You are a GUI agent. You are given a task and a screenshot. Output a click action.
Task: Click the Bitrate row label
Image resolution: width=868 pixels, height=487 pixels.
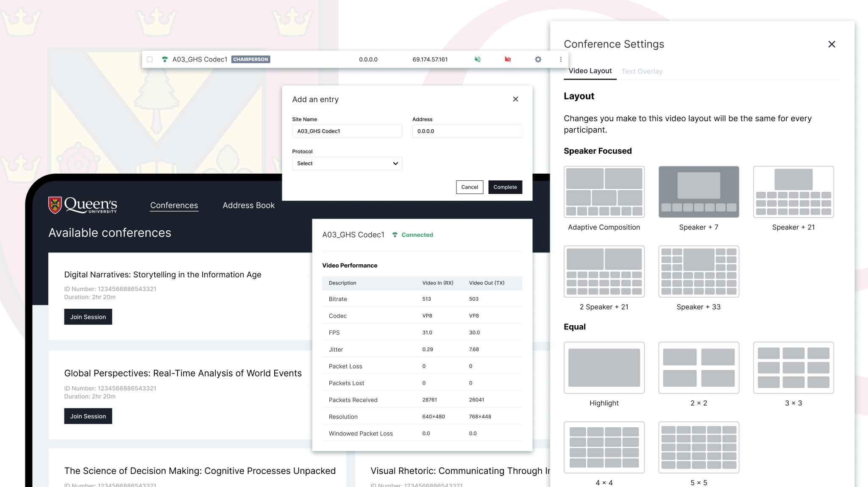[338, 299]
